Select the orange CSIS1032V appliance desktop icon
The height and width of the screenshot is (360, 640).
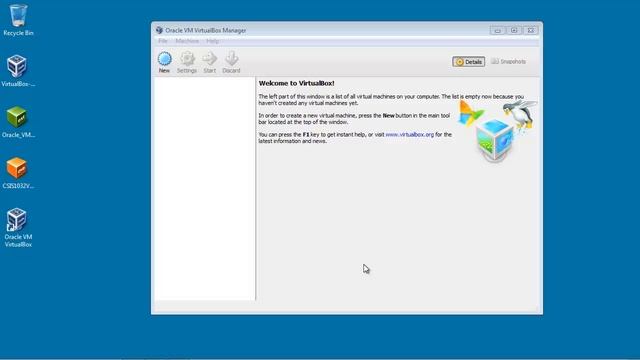pos(18,173)
